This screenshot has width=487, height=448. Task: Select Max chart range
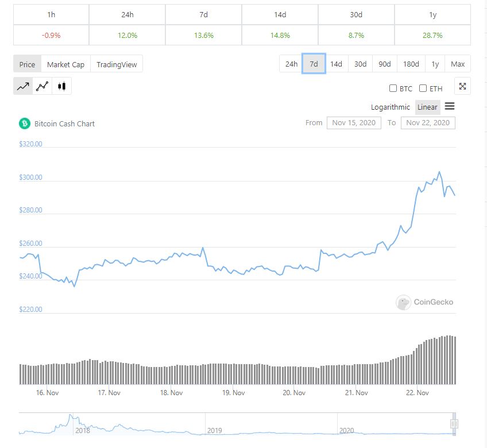[458, 64]
